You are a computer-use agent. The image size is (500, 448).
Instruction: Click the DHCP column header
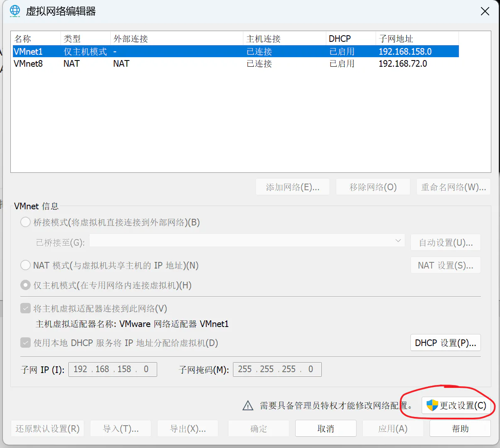[x=351, y=39]
